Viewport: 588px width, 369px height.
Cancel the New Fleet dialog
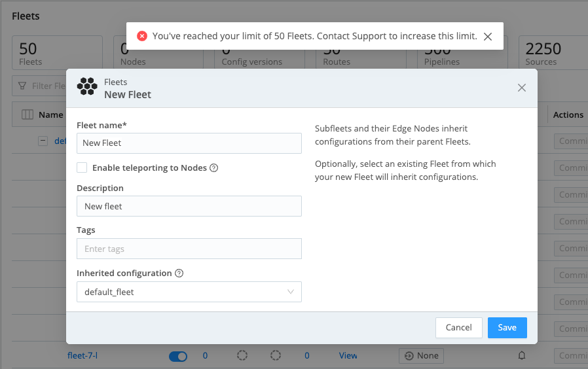458,327
